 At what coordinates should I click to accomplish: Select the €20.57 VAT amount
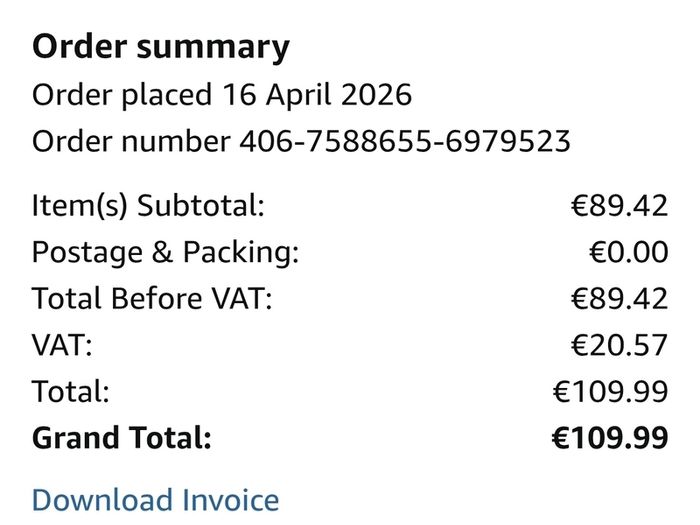(x=619, y=346)
